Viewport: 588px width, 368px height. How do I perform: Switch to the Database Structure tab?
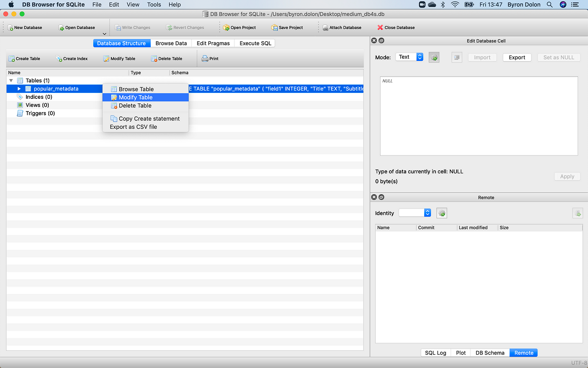[x=122, y=43]
